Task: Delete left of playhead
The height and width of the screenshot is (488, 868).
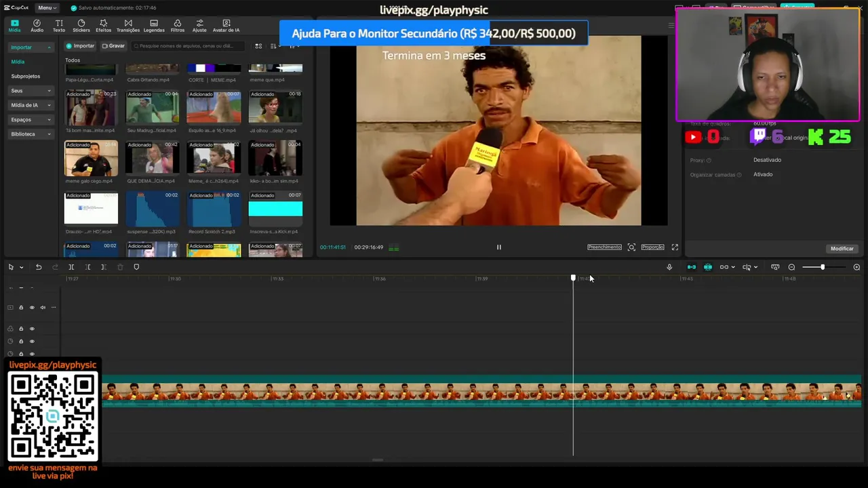Action: coord(87,267)
